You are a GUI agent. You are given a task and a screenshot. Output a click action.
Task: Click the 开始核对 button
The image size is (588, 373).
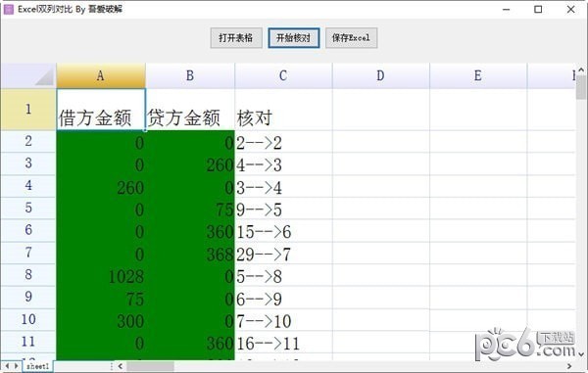(294, 38)
